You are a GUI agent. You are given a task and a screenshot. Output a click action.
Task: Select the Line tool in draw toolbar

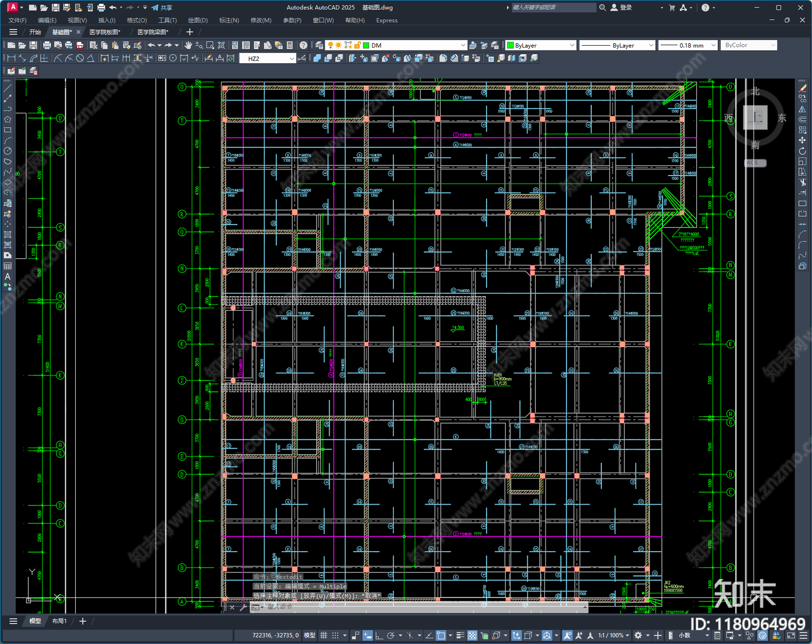(x=8, y=88)
